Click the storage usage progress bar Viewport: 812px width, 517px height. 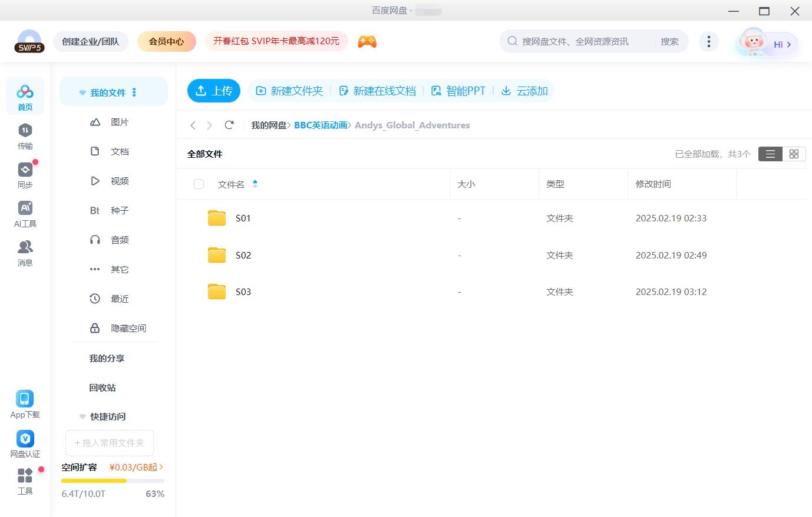click(x=112, y=480)
